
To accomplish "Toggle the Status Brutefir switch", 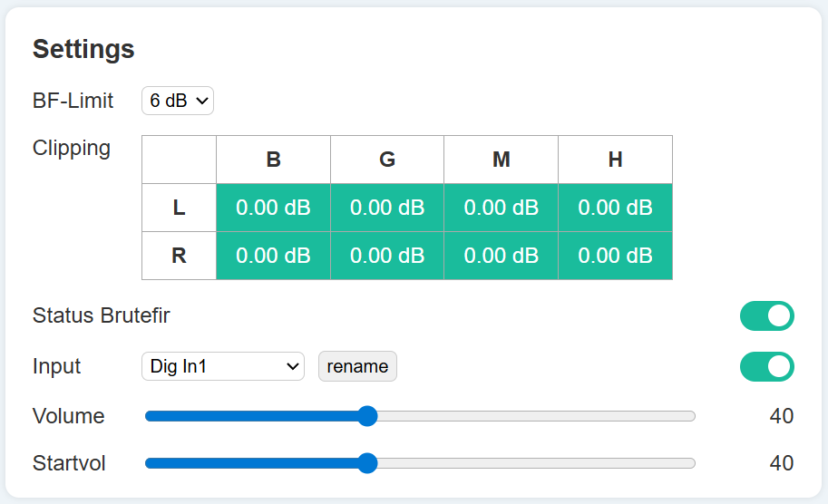I will [x=766, y=316].
